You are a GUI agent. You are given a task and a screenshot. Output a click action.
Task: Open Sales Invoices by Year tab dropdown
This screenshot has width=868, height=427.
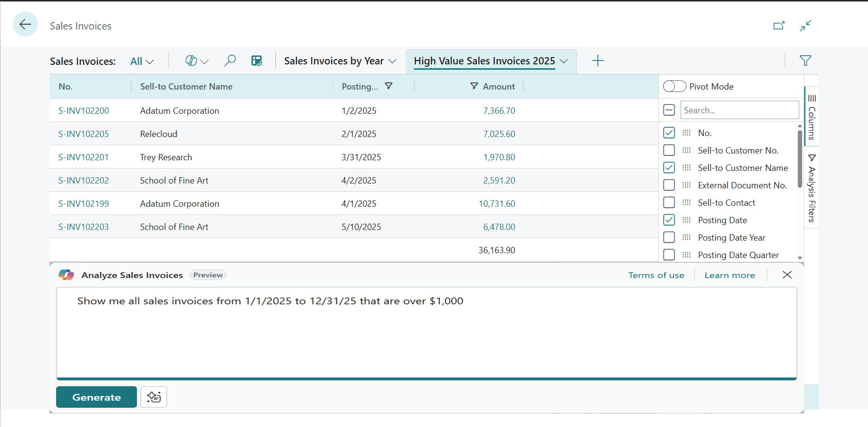click(x=393, y=61)
